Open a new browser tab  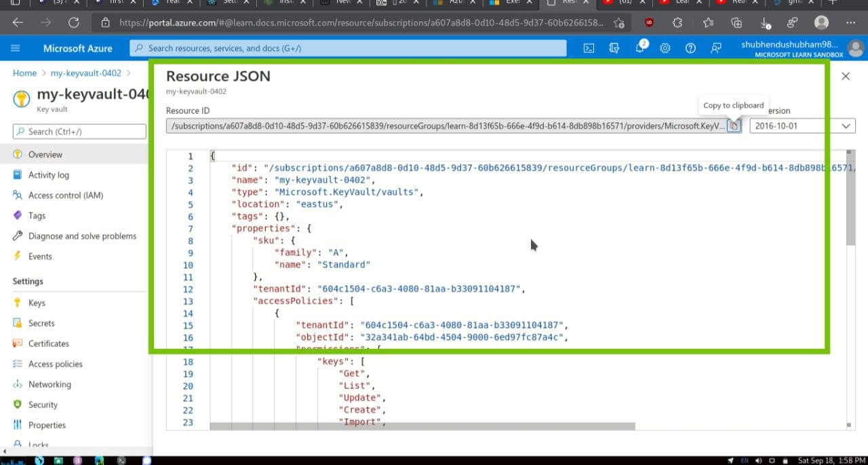click(x=834, y=2)
